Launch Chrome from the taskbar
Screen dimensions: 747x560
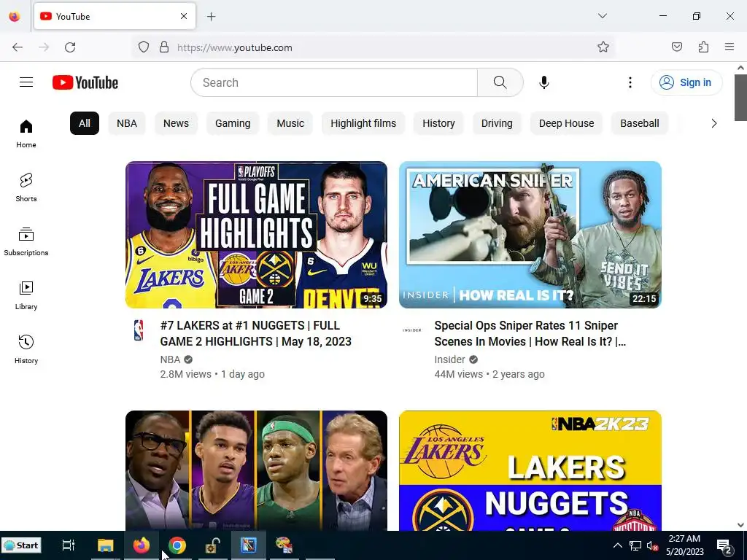[x=177, y=545]
